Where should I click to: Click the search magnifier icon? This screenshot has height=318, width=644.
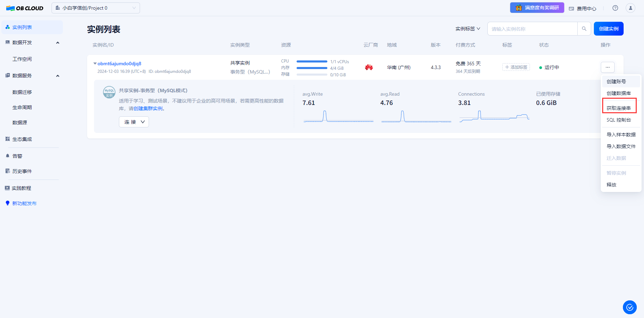click(x=584, y=29)
